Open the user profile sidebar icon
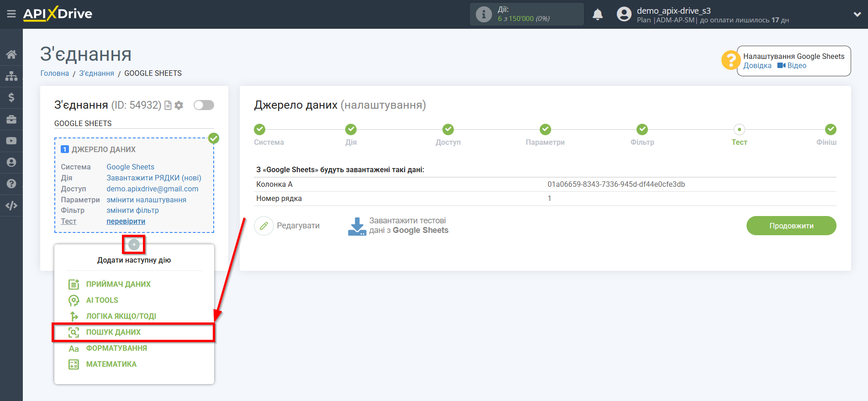The image size is (868, 401). (11, 162)
